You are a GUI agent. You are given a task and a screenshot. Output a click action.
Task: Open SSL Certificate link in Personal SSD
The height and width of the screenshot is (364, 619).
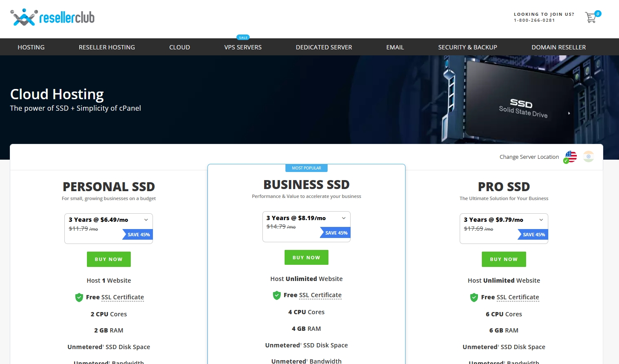click(x=123, y=297)
